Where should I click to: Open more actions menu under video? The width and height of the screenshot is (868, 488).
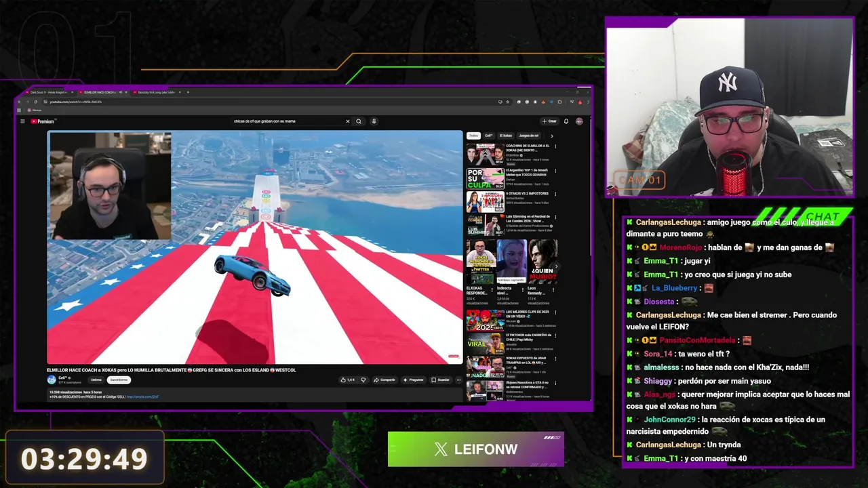(458, 380)
